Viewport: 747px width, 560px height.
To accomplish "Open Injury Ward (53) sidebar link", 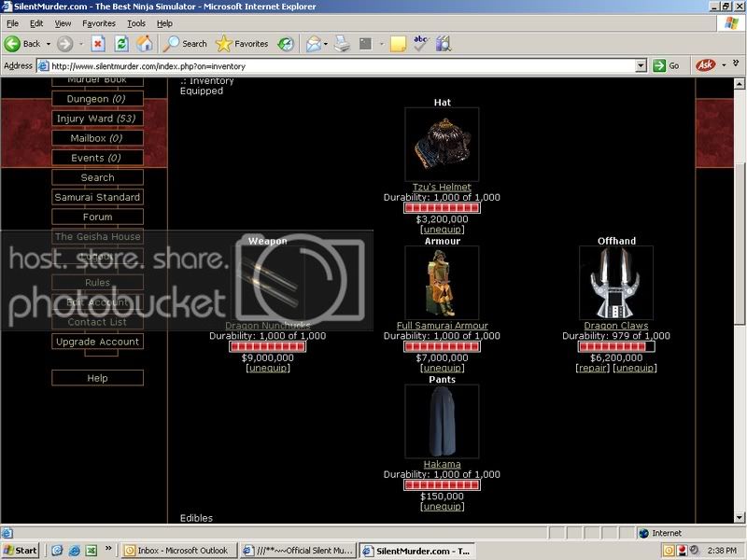I will [x=97, y=119].
